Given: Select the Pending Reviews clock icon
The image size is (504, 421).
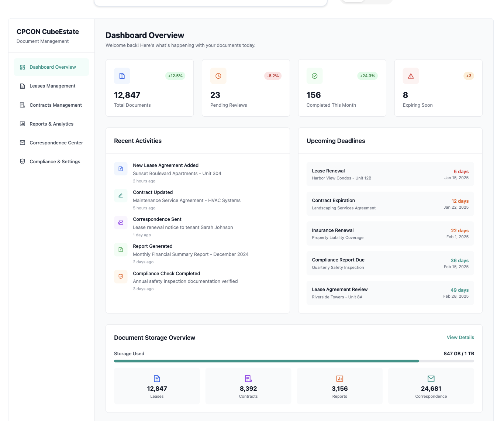Looking at the screenshot, I should [x=218, y=76].
